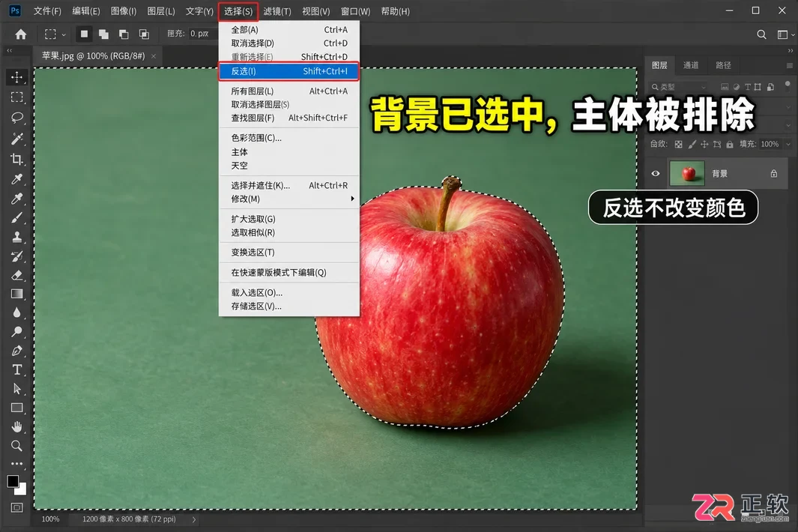
Task: Switch to the 路径 tab
Action: click(723, 65)
